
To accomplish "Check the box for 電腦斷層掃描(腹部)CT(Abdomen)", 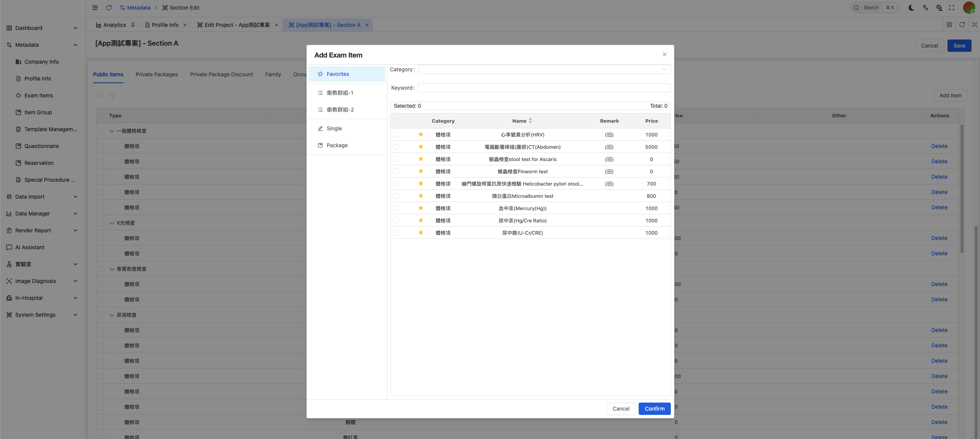I will tap(396, 147).
